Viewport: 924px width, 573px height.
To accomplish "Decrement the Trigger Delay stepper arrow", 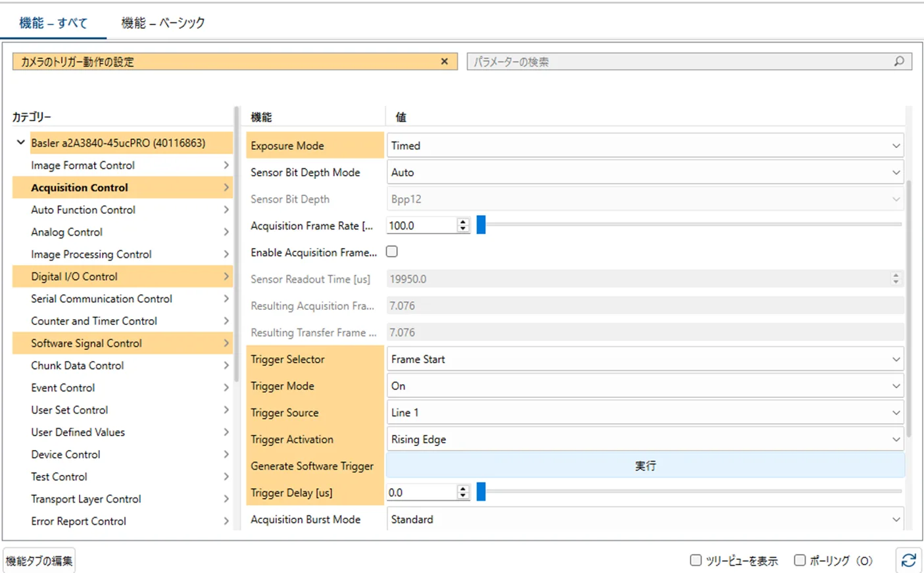I will coord(463,497).
